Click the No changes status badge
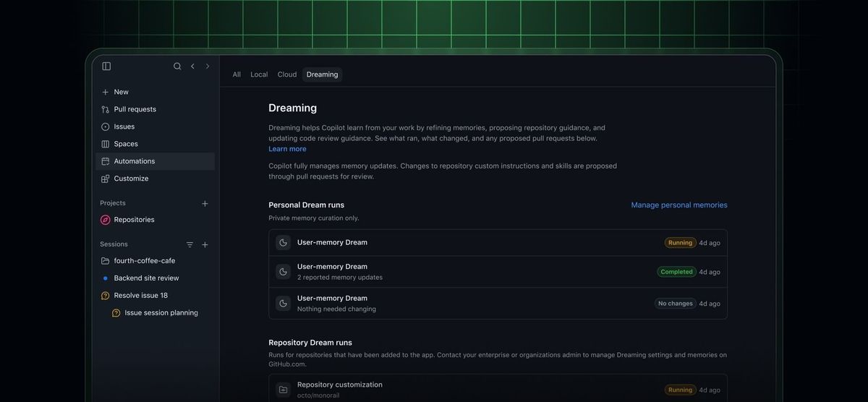Viewport: 868px width, 402px height. coord(676,304)
